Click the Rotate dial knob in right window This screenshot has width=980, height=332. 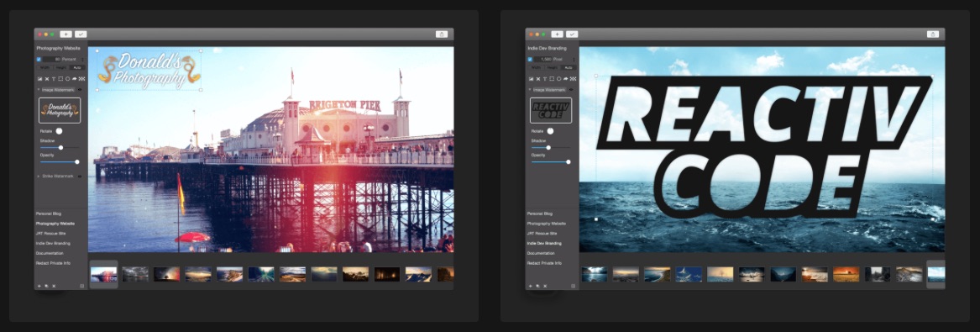coord(550,131)
